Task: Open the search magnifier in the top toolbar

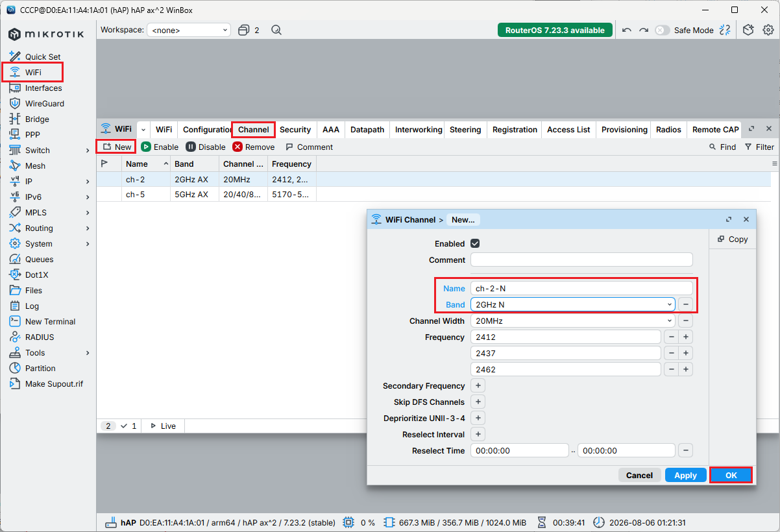Action: click(x=276, y=30)
